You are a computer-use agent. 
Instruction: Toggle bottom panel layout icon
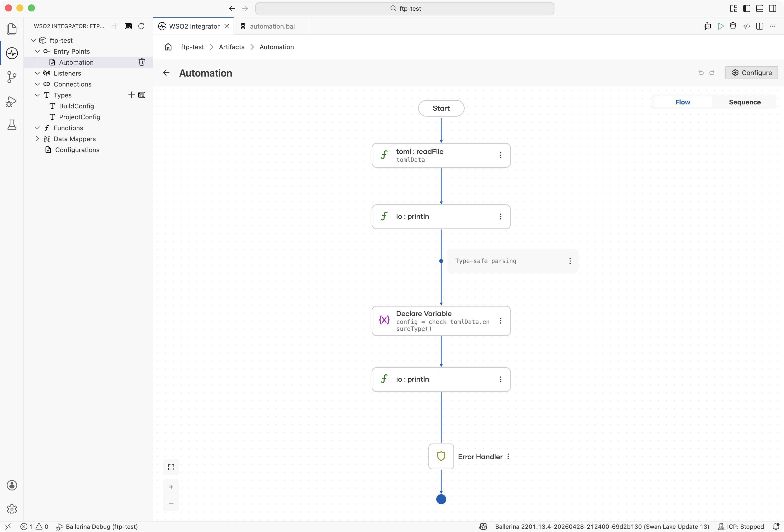point(759,8)
